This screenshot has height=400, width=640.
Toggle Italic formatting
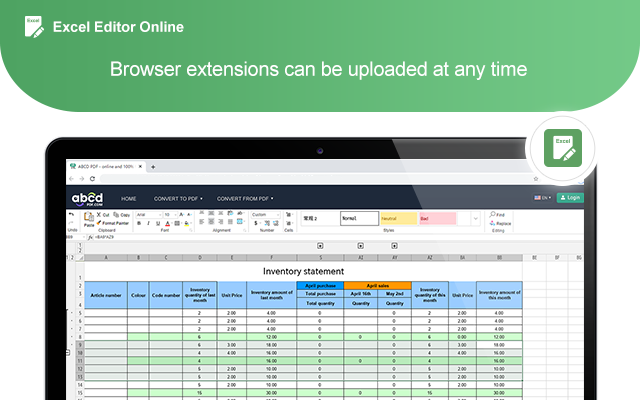(148, 223)
